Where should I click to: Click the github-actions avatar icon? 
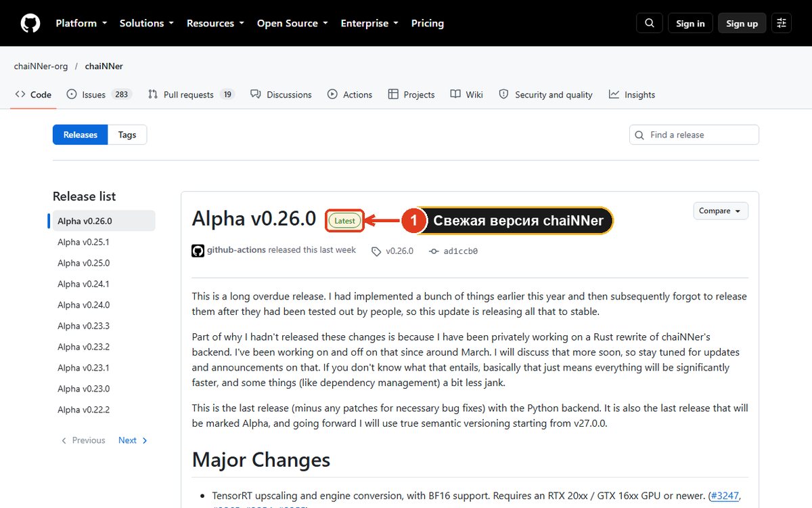[198, 251]
